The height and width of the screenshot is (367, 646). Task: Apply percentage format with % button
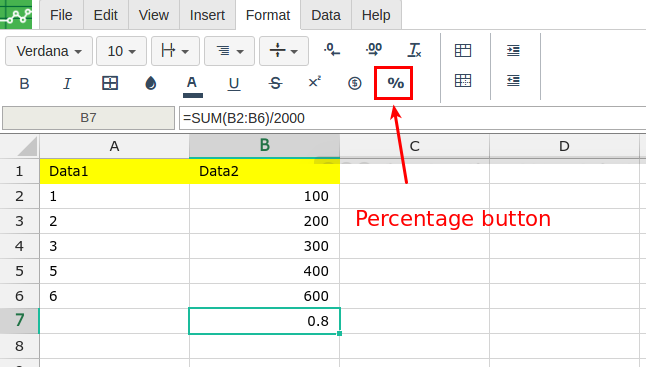(x=395, y=83)
